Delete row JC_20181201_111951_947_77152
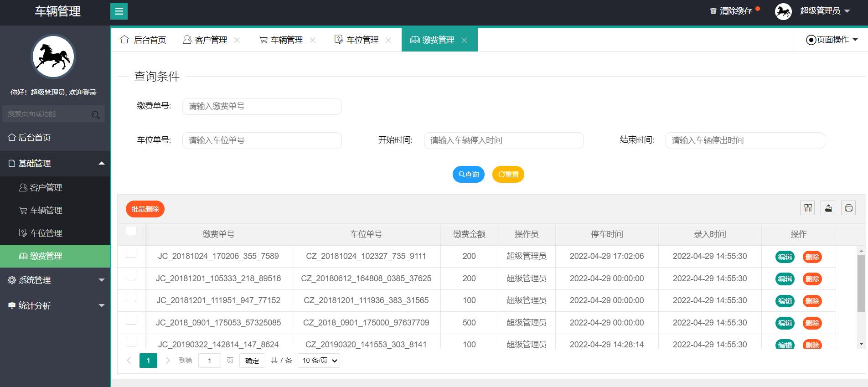Viewport: 868px width, 387px height. [x=812, y=301]
